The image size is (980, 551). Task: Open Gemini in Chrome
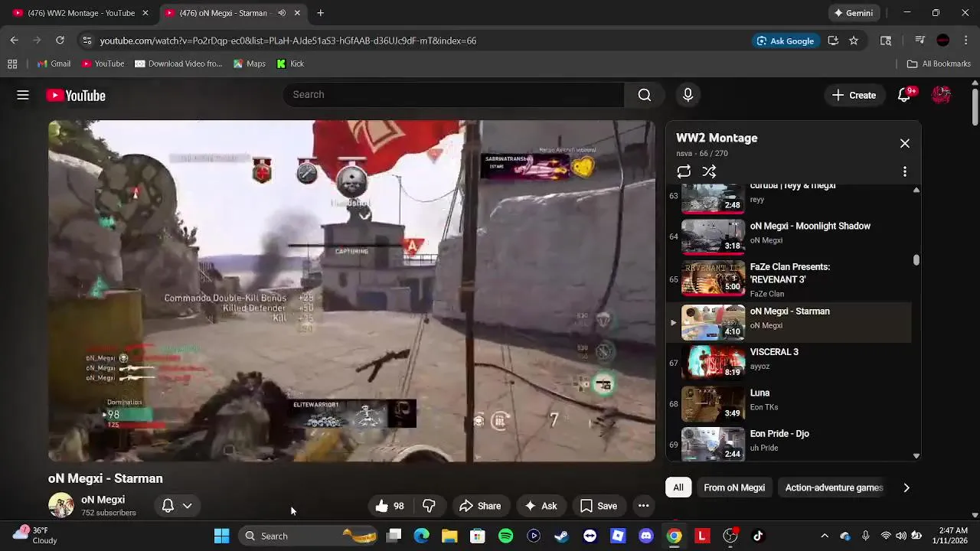(854, 13)
